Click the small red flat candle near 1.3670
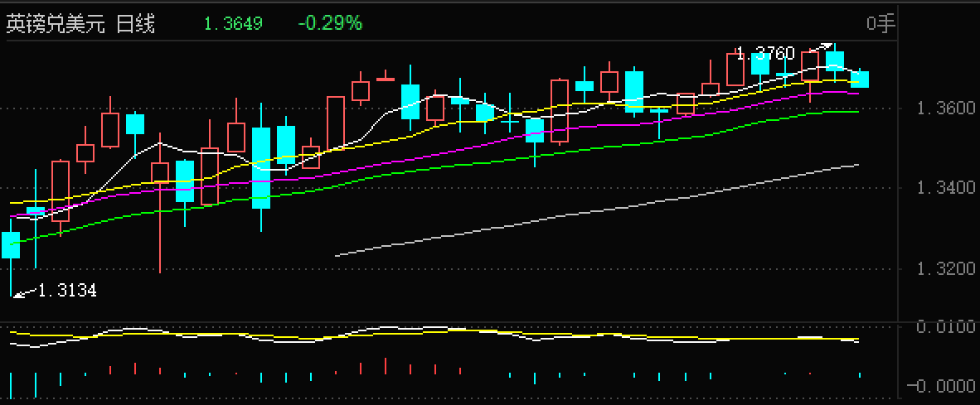Screen dimensions: 980x405 coord(386,79)
